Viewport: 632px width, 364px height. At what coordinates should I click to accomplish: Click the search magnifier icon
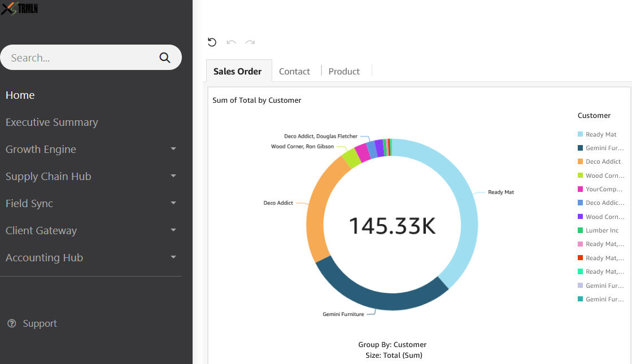click(x=165, y=58)
